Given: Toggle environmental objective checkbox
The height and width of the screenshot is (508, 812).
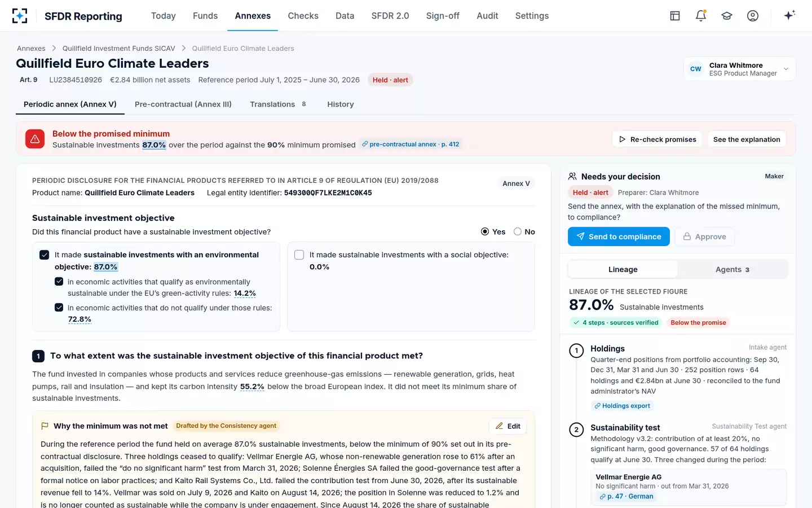Looking at the screenshot, I should pyautogui.click(x=45, y=255).
